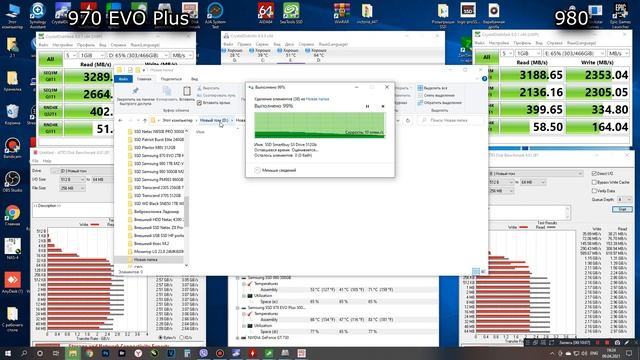Click the Explorer search field
The width and height of the screenshot is (640, 360).
point(451,120)
